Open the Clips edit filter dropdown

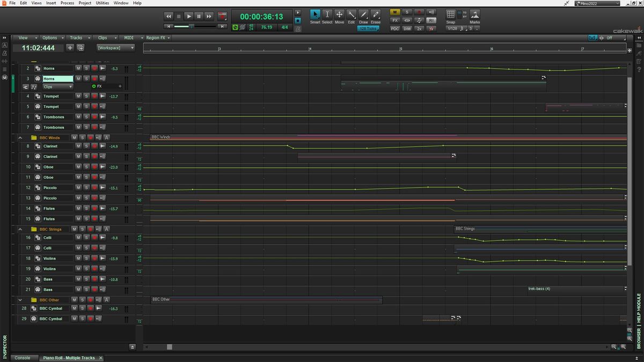pos(57,87)
